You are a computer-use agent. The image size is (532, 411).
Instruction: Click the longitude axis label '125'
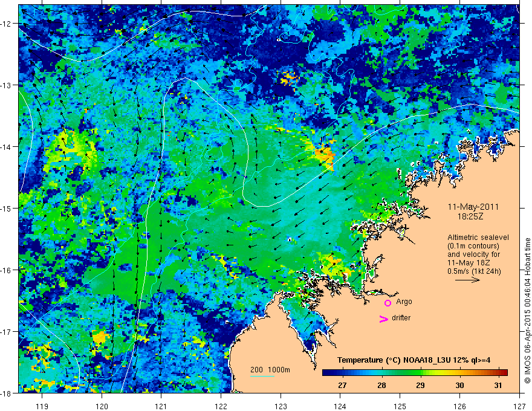click(400, 406)
